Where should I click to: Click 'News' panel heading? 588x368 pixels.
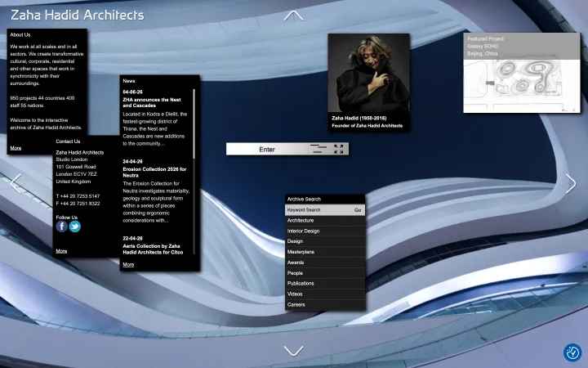(129, 81)
